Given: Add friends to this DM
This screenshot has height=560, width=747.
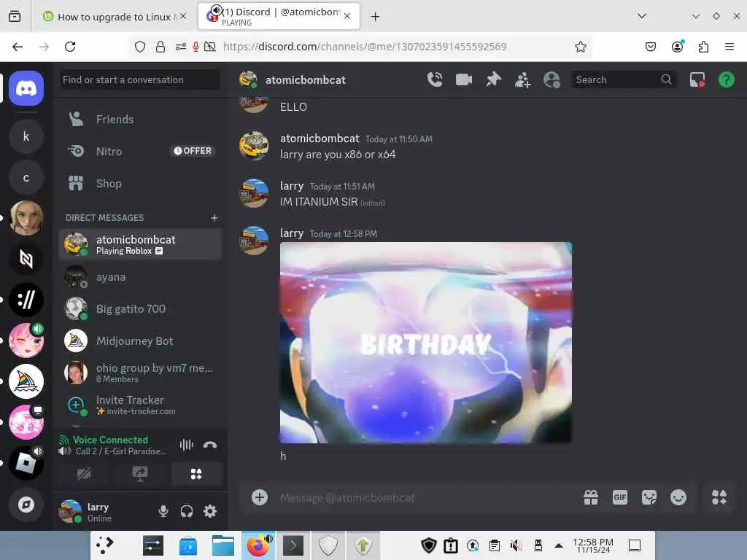Looking at the screenshot, I should coord(522,80).
